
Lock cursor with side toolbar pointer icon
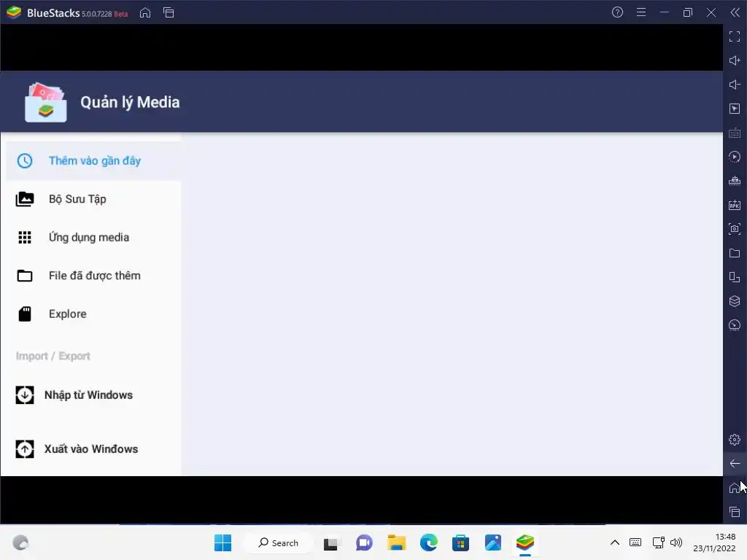(735, 109)
